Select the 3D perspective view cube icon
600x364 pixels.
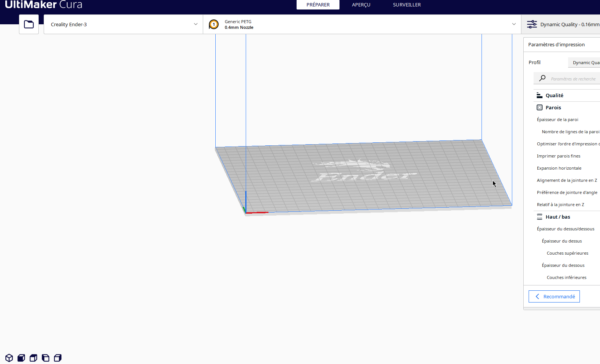[x=9, y=358]
